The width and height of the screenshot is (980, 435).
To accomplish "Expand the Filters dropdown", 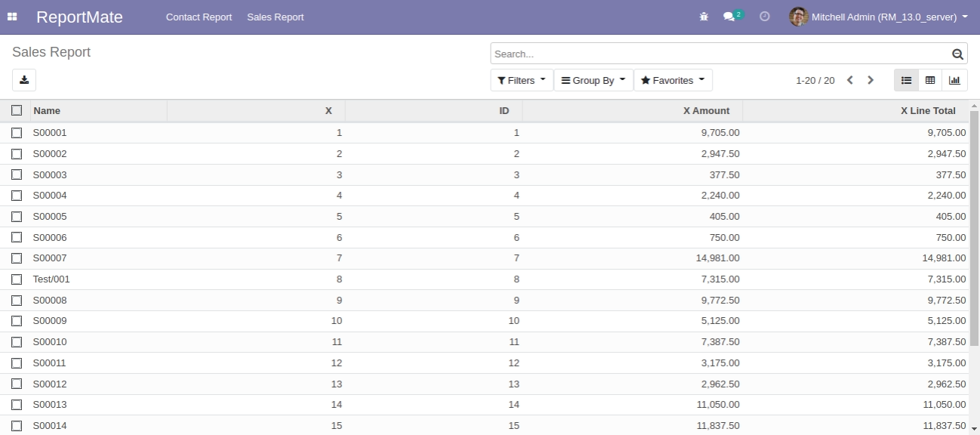I will [x=522, y=80].
